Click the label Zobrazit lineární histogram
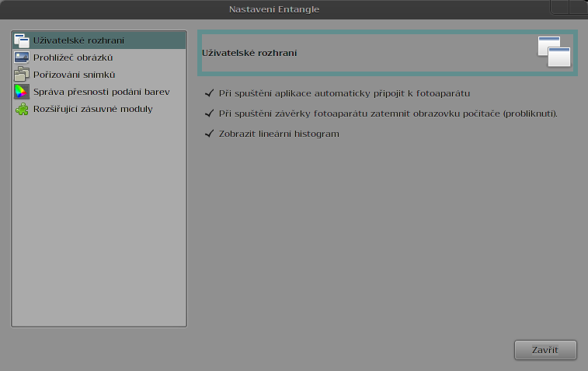This screenshot has height=371, width=588. tap(279, 134)
